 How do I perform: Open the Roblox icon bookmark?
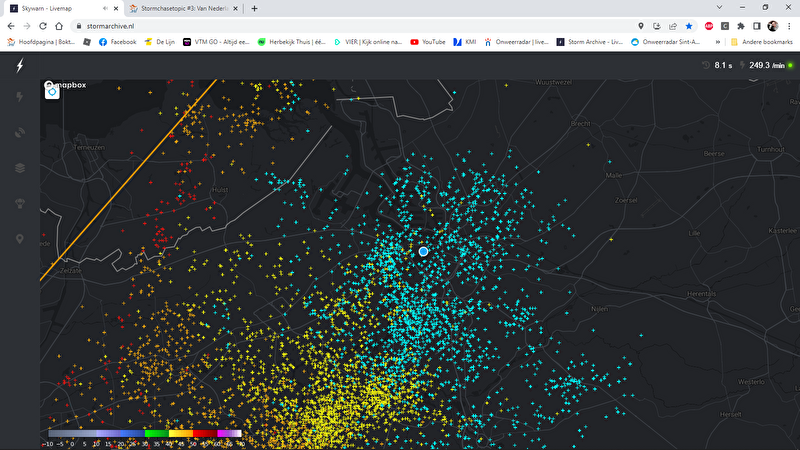(x=87, y=42)
